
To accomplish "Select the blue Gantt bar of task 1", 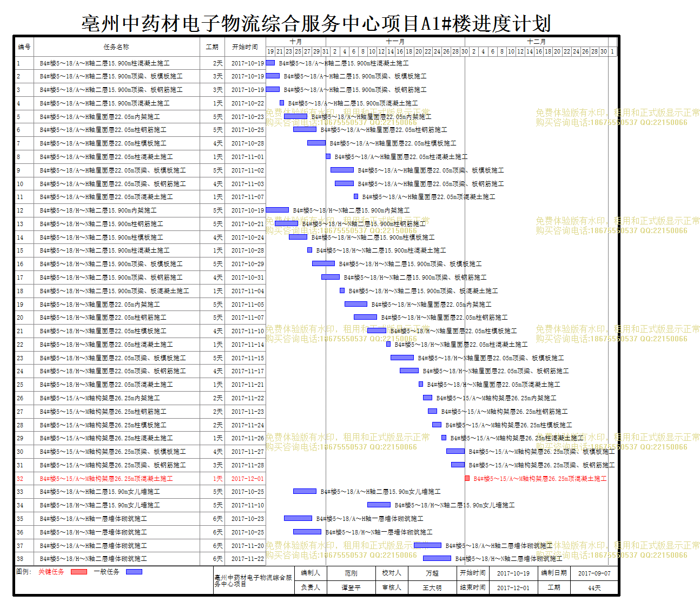I will [270, 63].
